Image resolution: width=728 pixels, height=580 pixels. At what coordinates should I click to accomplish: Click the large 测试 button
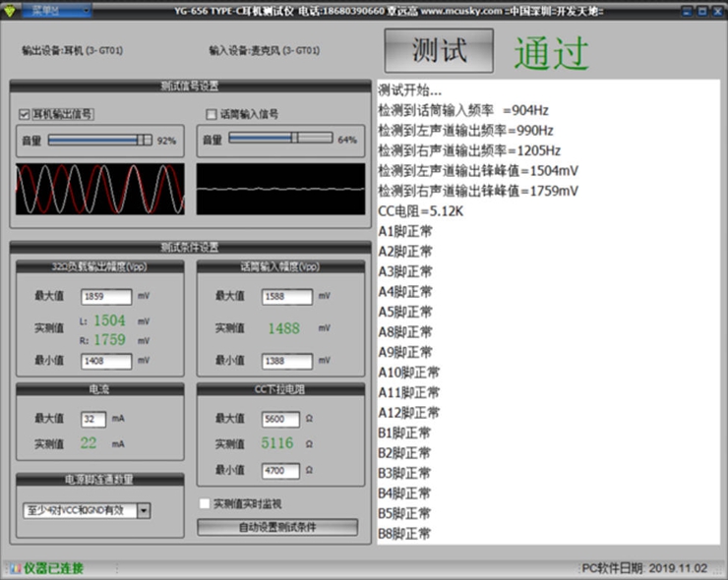coord(439,50)
